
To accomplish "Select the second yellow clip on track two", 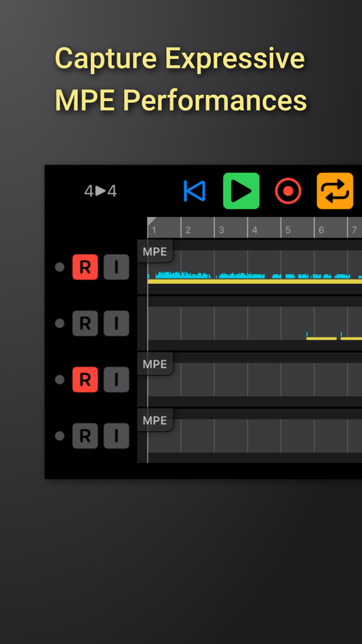I will [x=351, y=338].
